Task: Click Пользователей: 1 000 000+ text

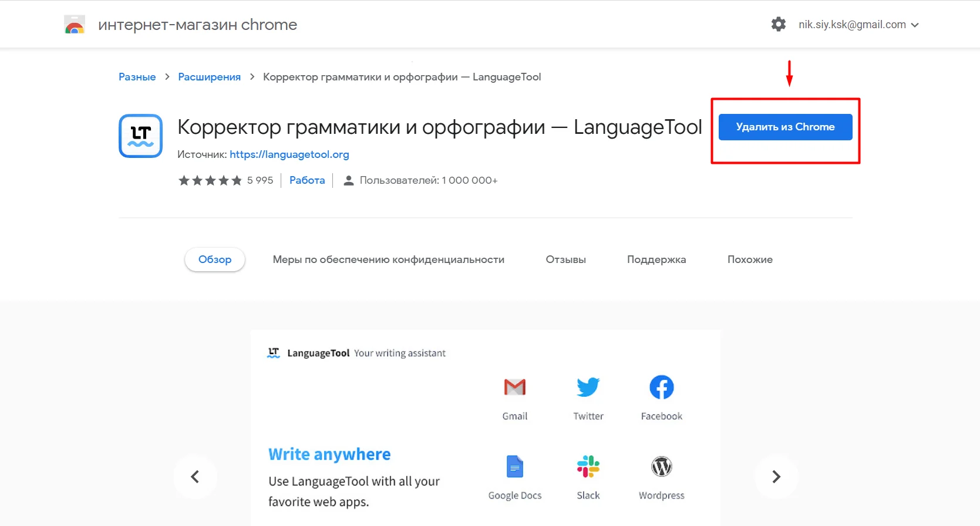Action: (429, 180)
